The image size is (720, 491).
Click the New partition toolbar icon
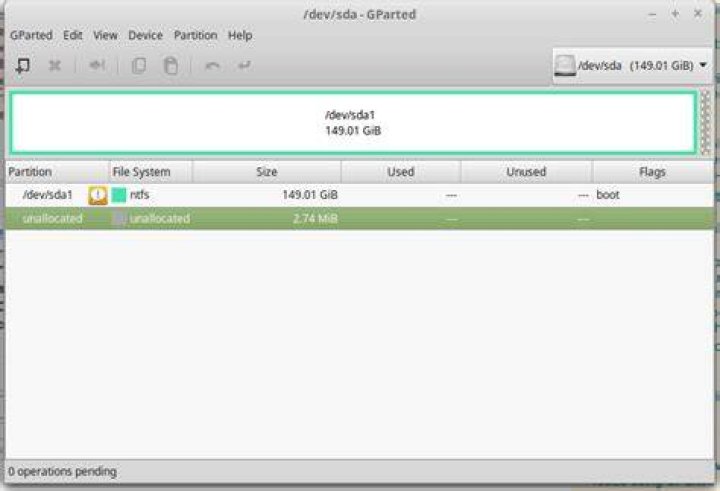[x=22, y=66]
